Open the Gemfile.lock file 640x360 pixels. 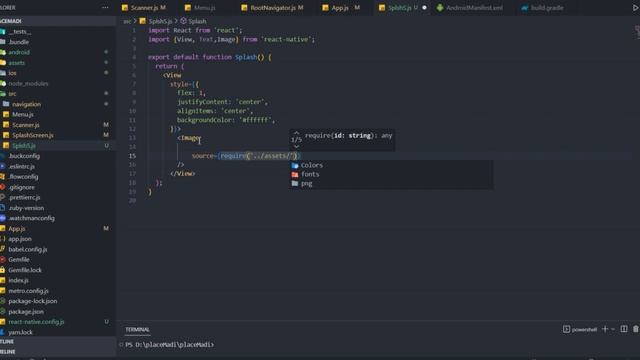(x=24, y=270)
